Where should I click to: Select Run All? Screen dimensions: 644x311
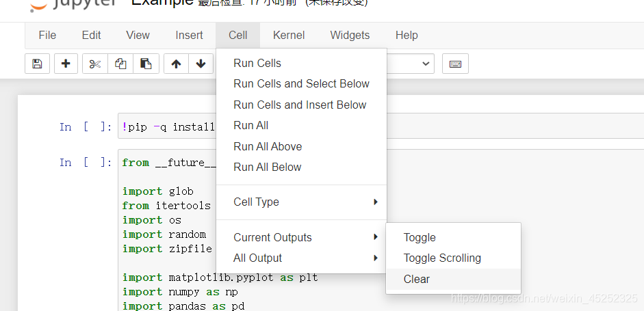[301, 126]
